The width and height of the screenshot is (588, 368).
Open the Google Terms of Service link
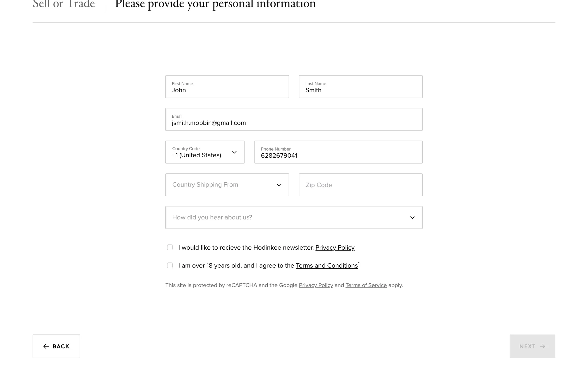coord(366,286)
